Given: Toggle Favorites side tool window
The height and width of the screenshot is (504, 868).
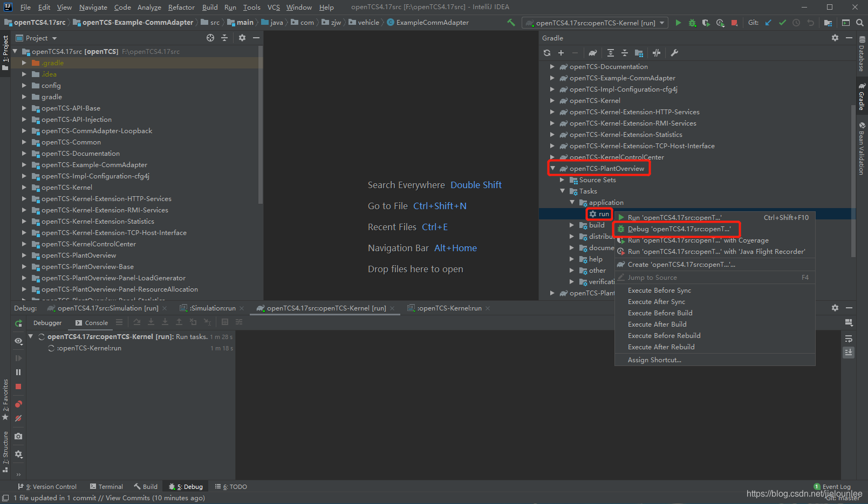Looking at the screenshot, I should [5, 399].
